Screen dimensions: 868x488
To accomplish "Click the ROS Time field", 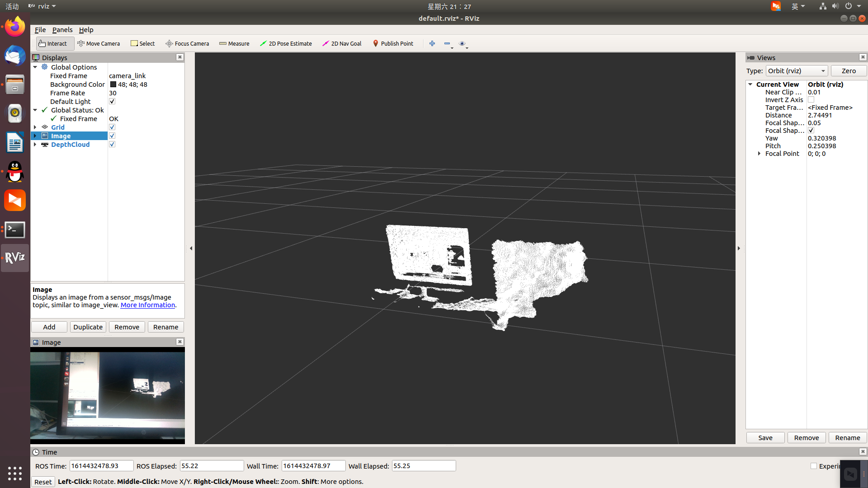I will [101, 466].
